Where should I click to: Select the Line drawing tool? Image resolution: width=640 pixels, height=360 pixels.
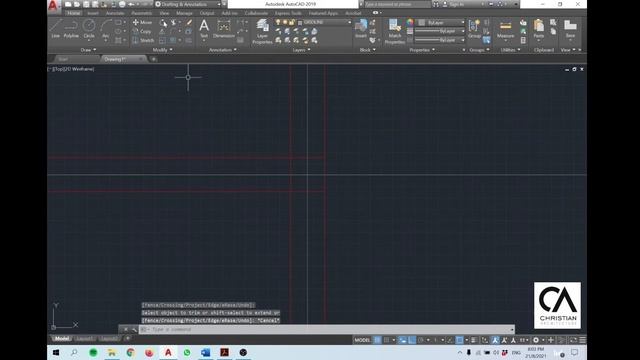click(x=56, y=29)
